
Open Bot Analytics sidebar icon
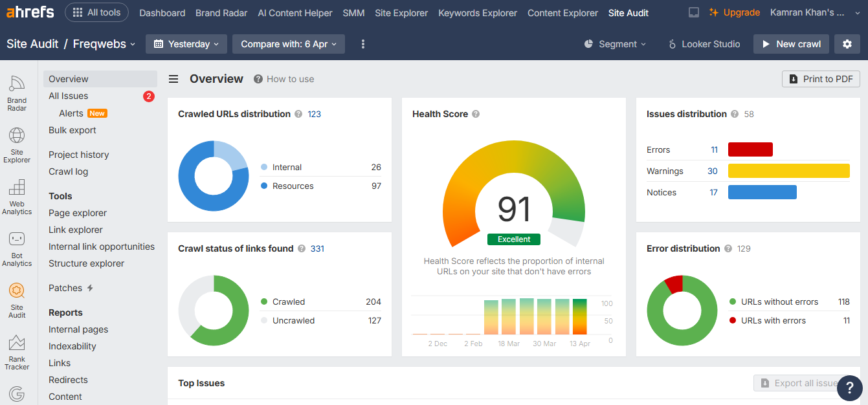(17, 248)
